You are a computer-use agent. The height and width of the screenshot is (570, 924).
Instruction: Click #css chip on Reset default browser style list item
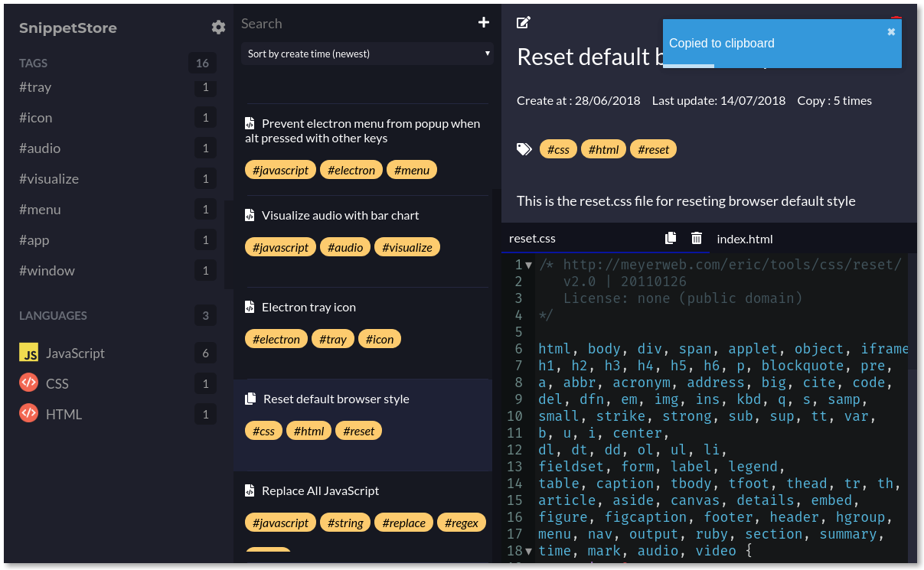point(263,431)
